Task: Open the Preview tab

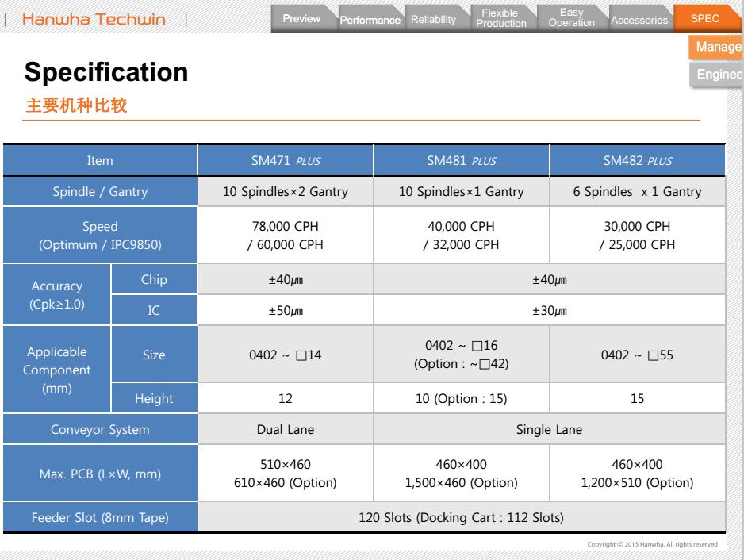Action: (302, 18)
